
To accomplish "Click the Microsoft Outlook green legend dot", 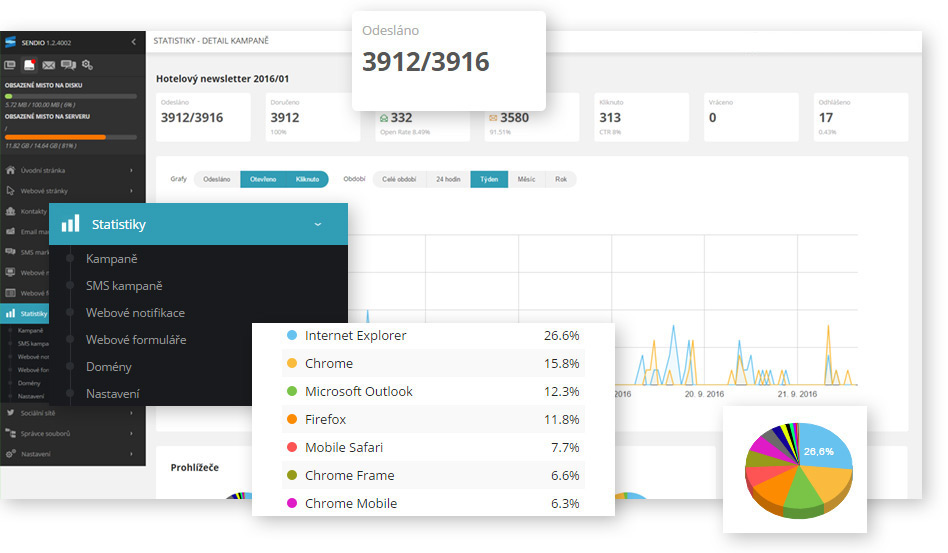I will pos(292,391).
